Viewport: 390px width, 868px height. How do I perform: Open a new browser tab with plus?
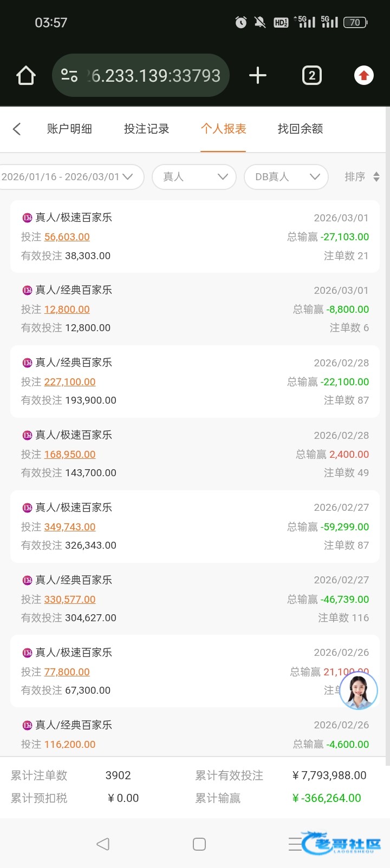click(258, 76)
